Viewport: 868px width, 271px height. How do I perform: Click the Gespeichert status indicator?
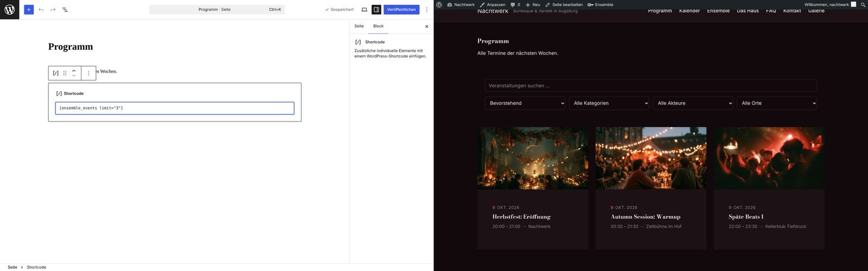coord(339,9)
